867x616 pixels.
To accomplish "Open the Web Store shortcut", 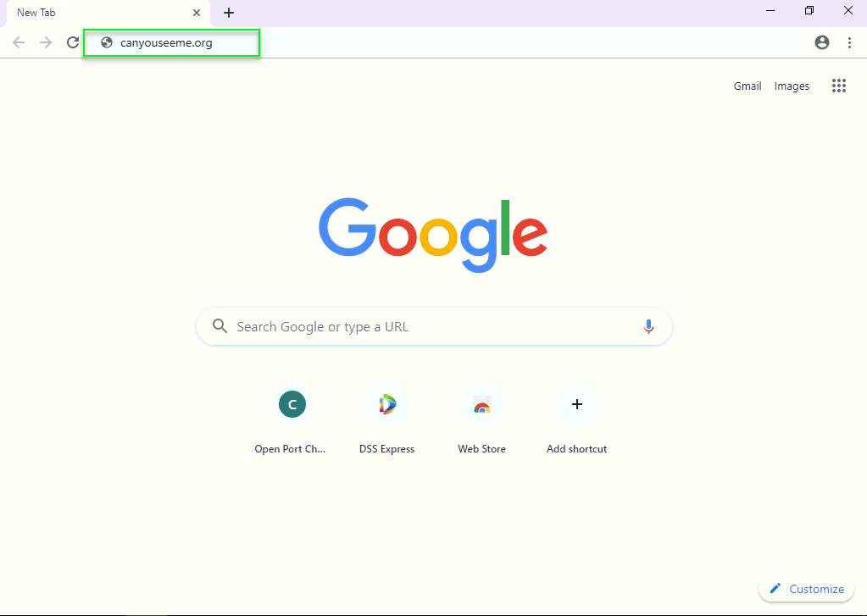I will click(x=481, y=420).
